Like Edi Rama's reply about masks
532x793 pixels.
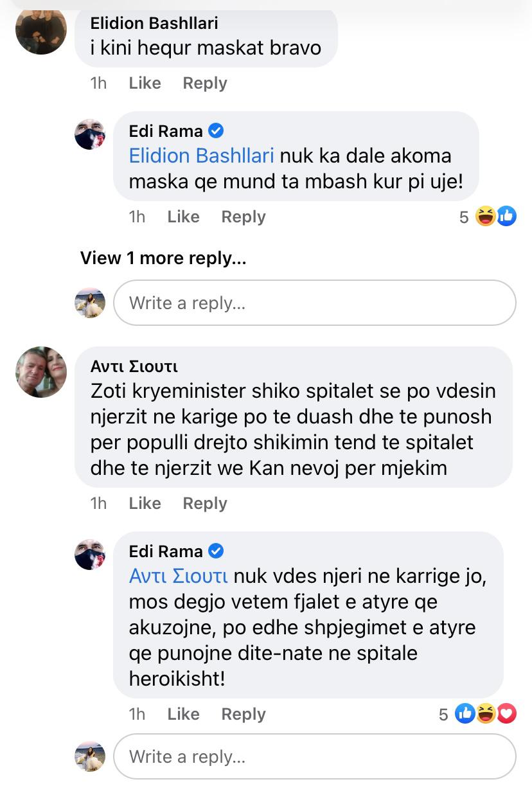pyautogui.click(x=183, y=217)
